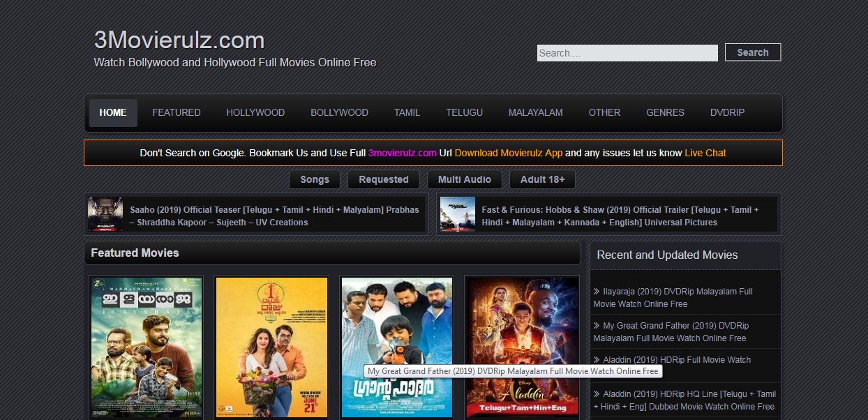Image resolution: width=868 pixels, height=420 pixels.
Task: Open the Fast & Furious: Hobbs & Shaw trailer link
Action: coord(620,216)
